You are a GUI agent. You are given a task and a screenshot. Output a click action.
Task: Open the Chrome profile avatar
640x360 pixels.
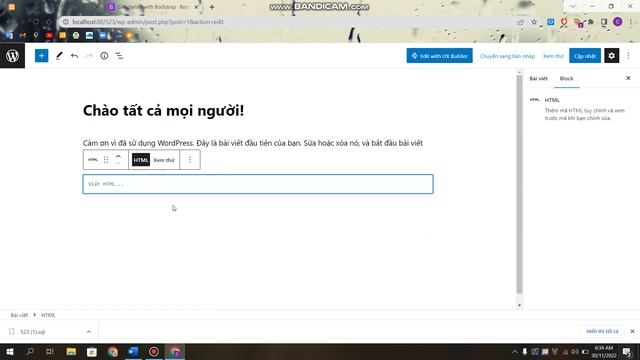tap(618, 22)
